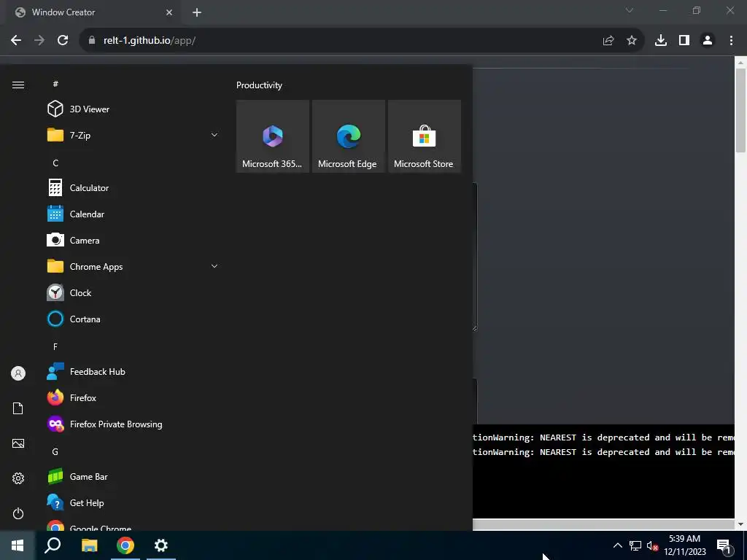Open the tab search chevron in Chrome
This screenshot has width=747, height=560.
click(x=630, y=10)
